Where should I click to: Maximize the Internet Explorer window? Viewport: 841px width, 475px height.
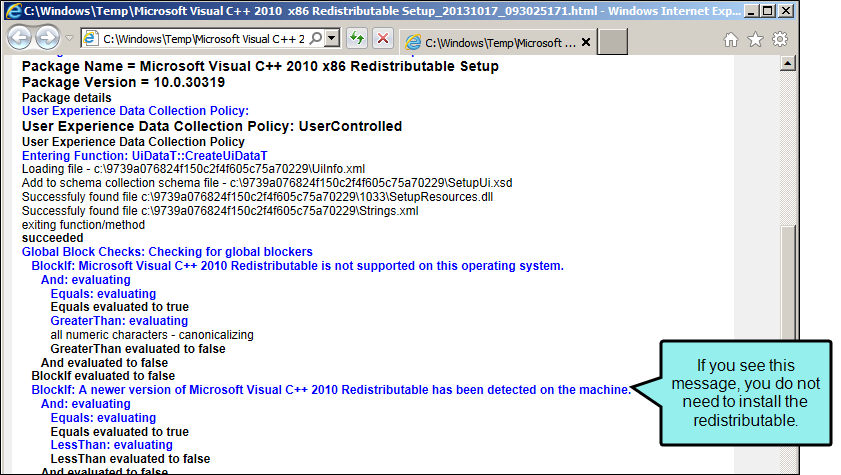coord(768,11)
